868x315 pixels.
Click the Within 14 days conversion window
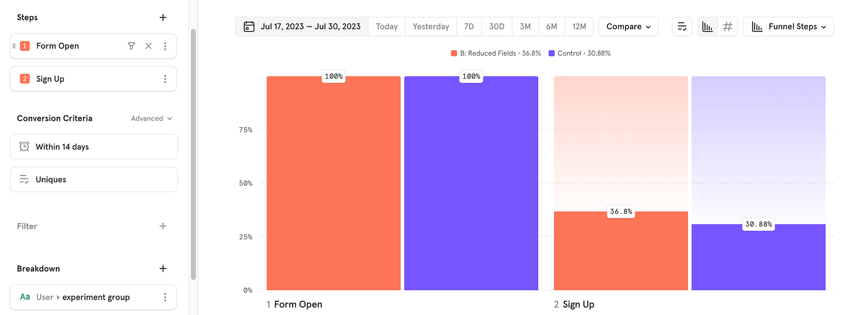(x=94, y=147)
